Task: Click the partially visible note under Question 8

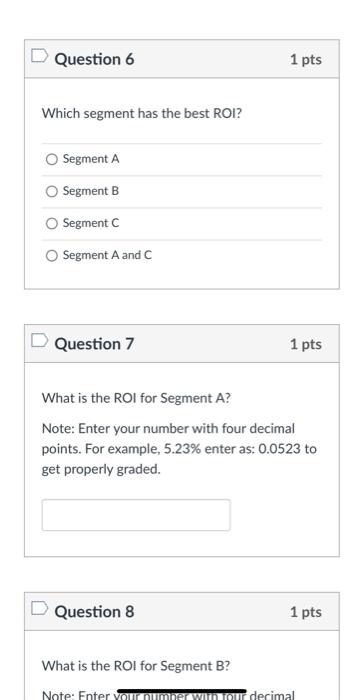Action: (x=168, y=696)
